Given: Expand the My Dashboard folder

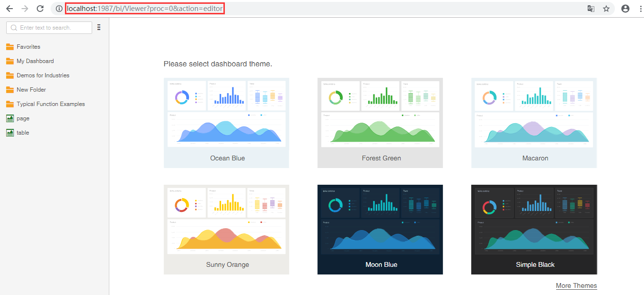Looking at the screenshot, I should click(x=35, y=61).
